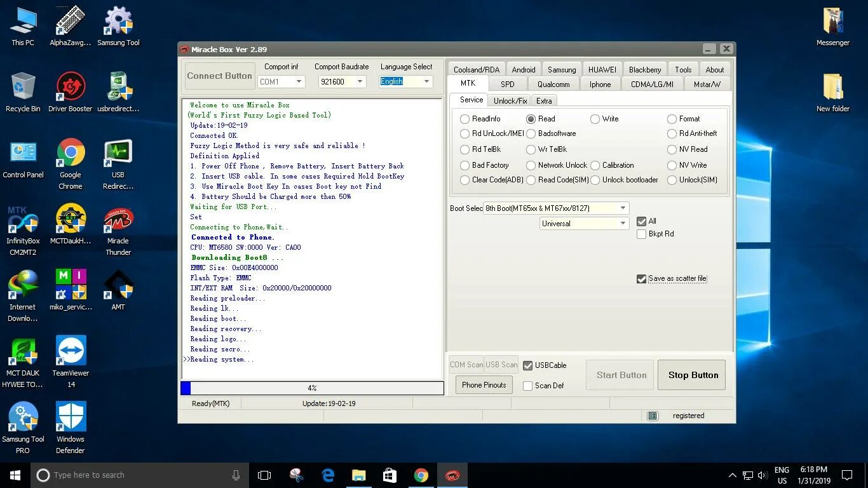
Task: Open the Samsung tab
Action: pyautogui.click(x=562, y=69)
